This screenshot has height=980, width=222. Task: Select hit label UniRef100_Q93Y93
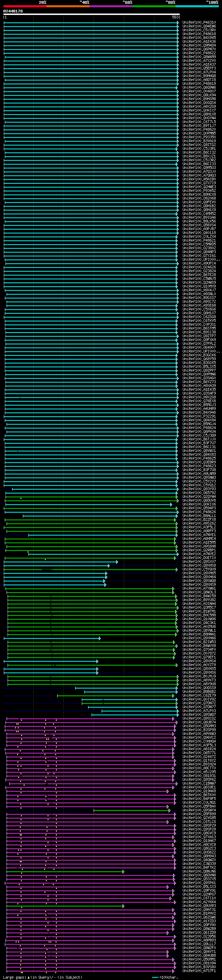point(199,489)
